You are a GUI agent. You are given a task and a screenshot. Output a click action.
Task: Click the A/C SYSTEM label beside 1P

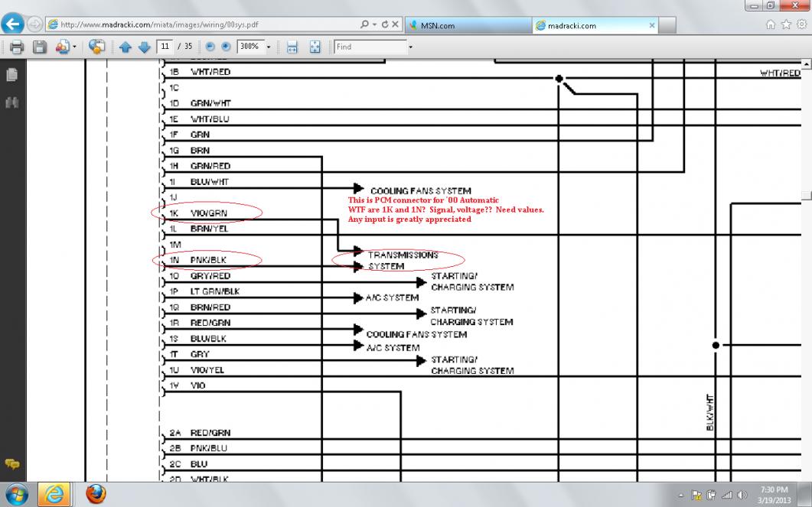[x=392, y=298]
